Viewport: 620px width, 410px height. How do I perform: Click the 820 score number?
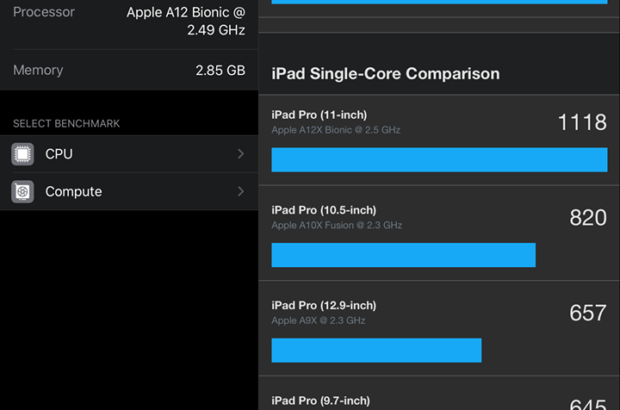(x=588, y=218)
